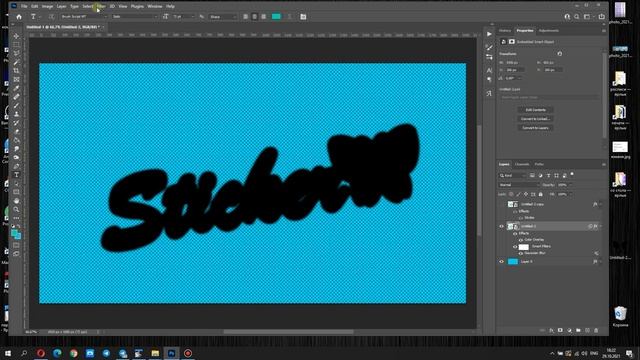
Task: Open the anti-aliasing method dropdown
Action: (x=222, y=17)
